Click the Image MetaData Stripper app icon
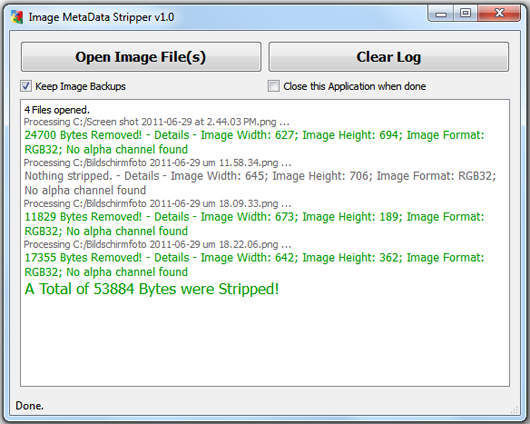Viewport: 530px width, 424px height. pyautogui.click(x=17, y=17)
